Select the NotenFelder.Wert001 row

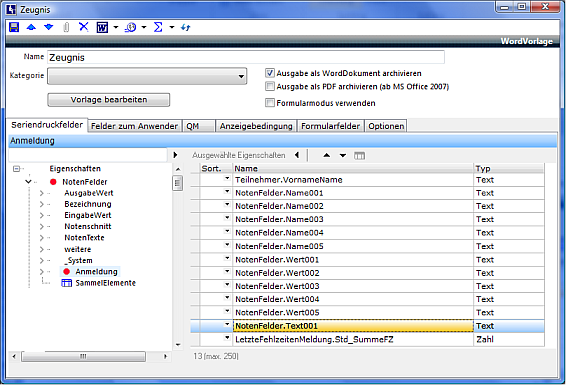point(367,260)
